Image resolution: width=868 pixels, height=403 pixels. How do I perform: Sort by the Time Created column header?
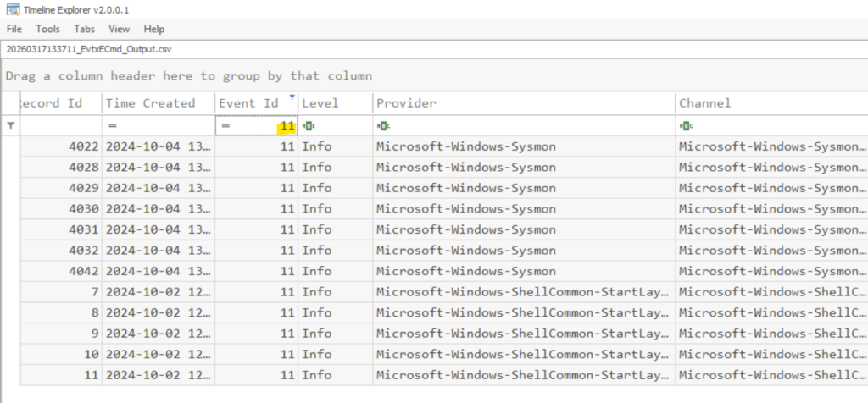151,103
